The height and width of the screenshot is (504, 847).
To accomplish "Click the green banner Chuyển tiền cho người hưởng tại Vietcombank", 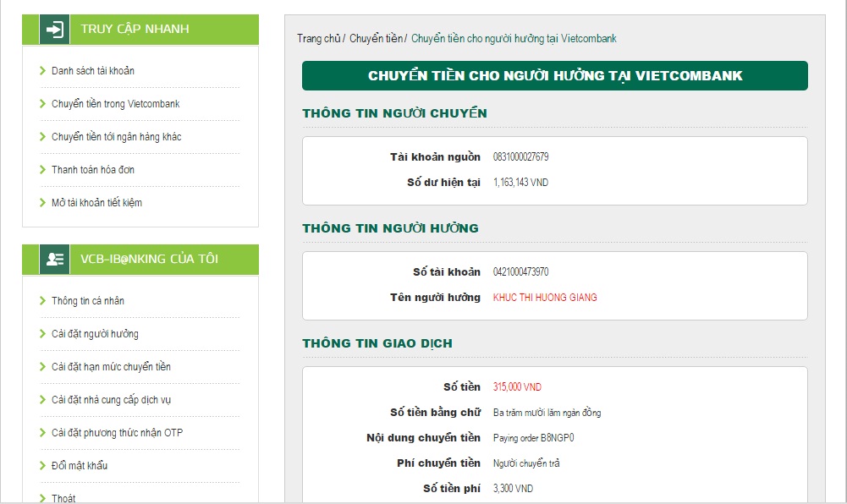I will (555, 75).
